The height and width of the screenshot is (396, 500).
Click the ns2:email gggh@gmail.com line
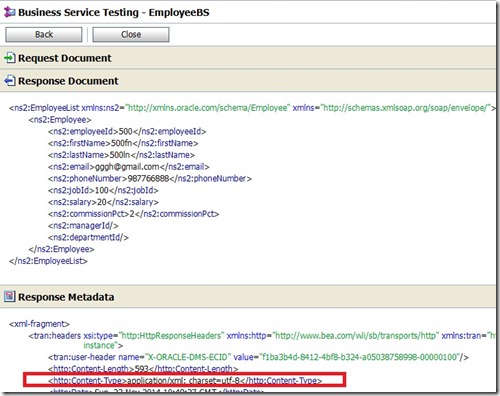(129, 167)
